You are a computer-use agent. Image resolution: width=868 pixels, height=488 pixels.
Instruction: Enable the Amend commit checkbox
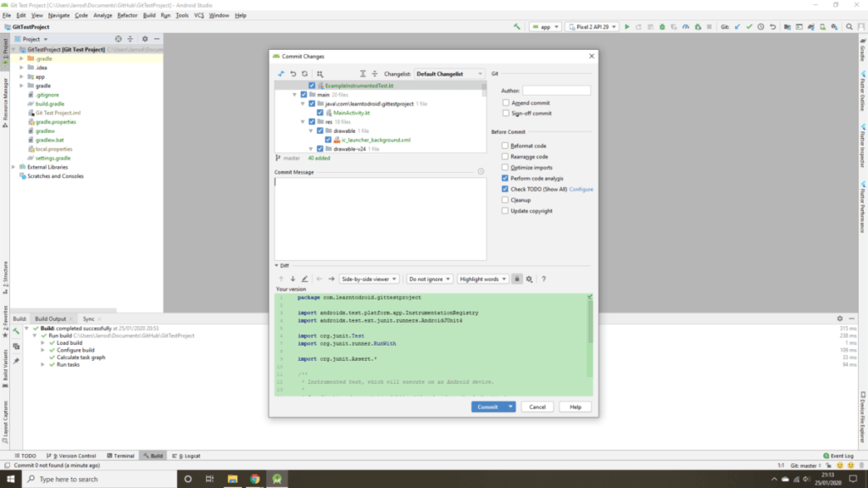[x=505, y=103]
